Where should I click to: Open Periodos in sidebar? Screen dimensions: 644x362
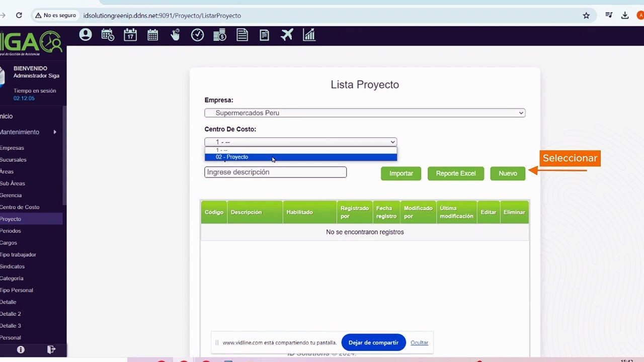tap(11, 231)
